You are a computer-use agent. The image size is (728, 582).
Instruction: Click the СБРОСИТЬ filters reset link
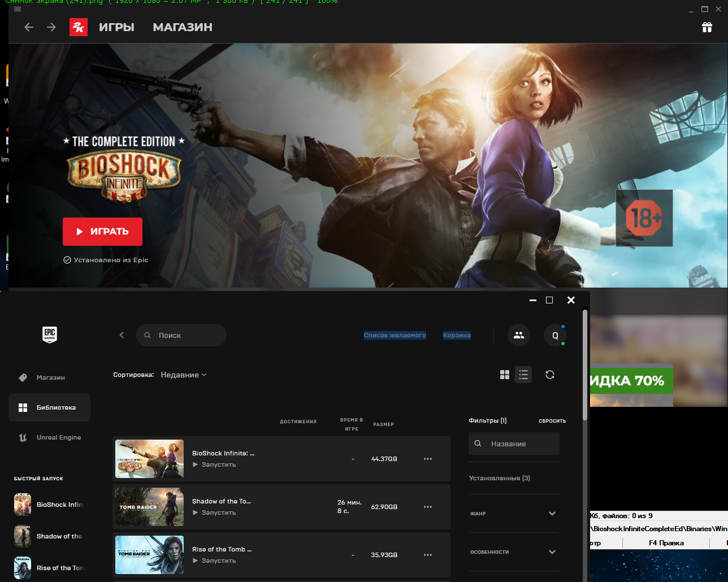(x=552, y=421)
